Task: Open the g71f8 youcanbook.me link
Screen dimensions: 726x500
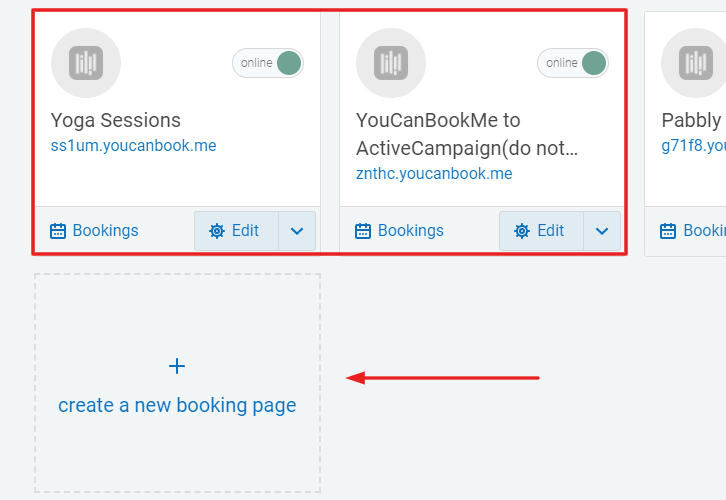Action: [694, 146]
